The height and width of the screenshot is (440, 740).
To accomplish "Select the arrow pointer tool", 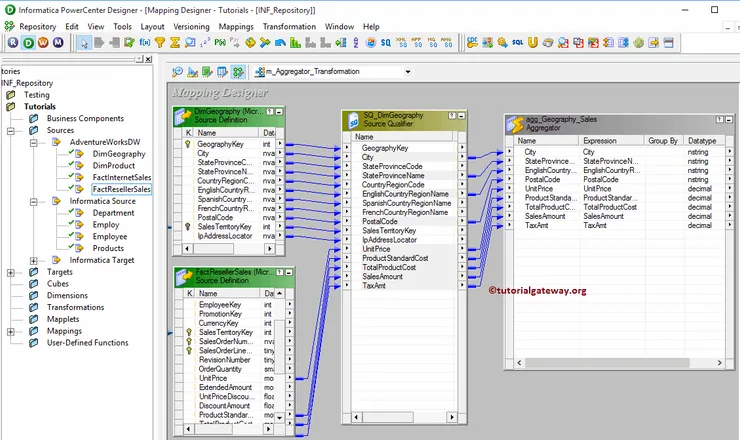I will click(84, 43).
